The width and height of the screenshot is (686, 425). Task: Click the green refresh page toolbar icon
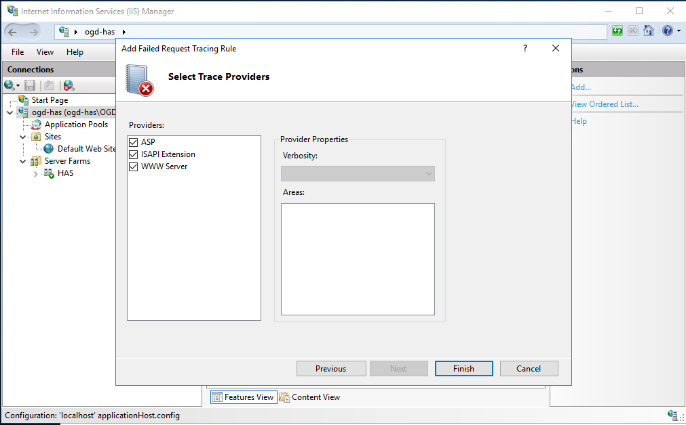click(x=617, y=31)
